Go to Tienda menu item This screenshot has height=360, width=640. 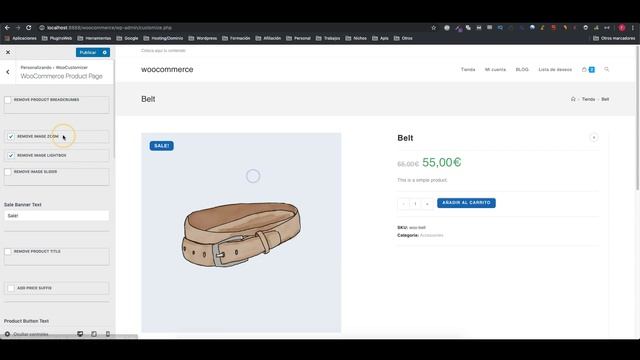(x=468, y=70)
